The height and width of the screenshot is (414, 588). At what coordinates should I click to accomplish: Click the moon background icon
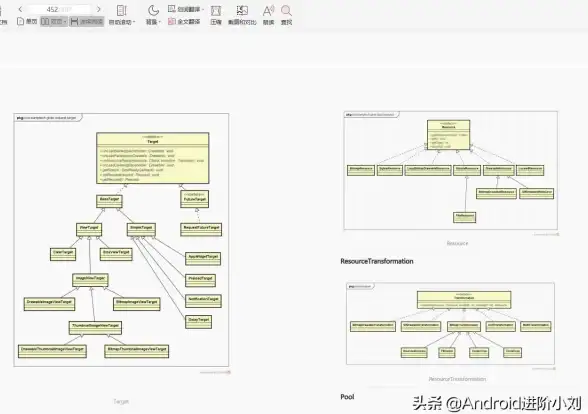coord(153,10)
